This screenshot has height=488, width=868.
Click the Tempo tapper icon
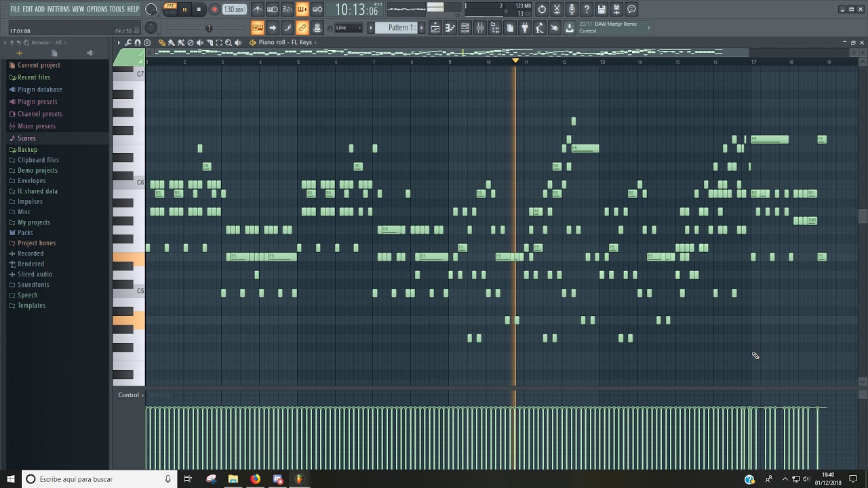click(x=540, y=28)
